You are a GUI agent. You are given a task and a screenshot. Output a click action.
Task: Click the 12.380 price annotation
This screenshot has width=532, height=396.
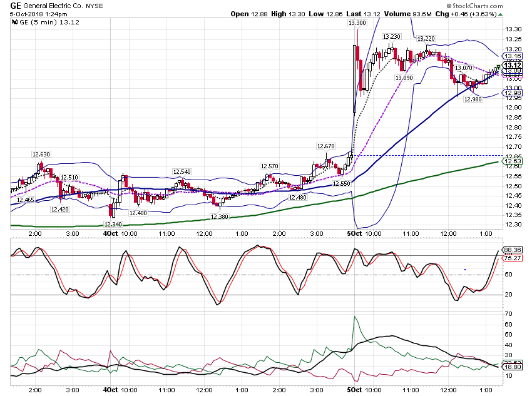click(x=220, y=216)
